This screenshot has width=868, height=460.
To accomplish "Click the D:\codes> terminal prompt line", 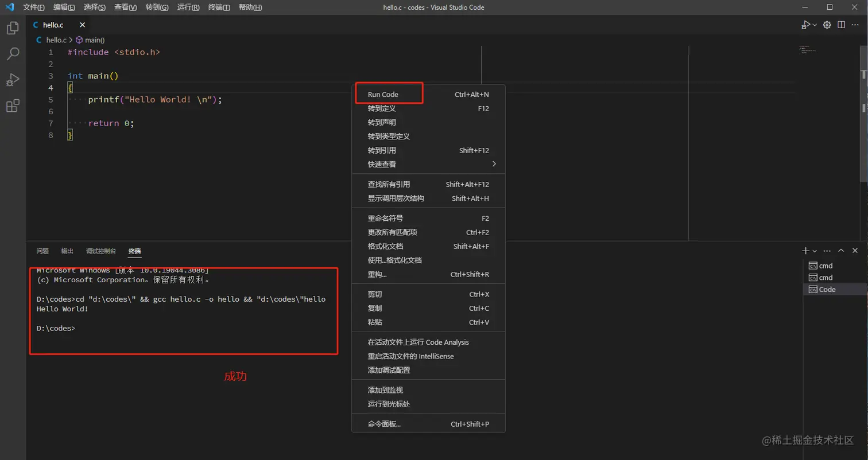I will pos(56,328).
